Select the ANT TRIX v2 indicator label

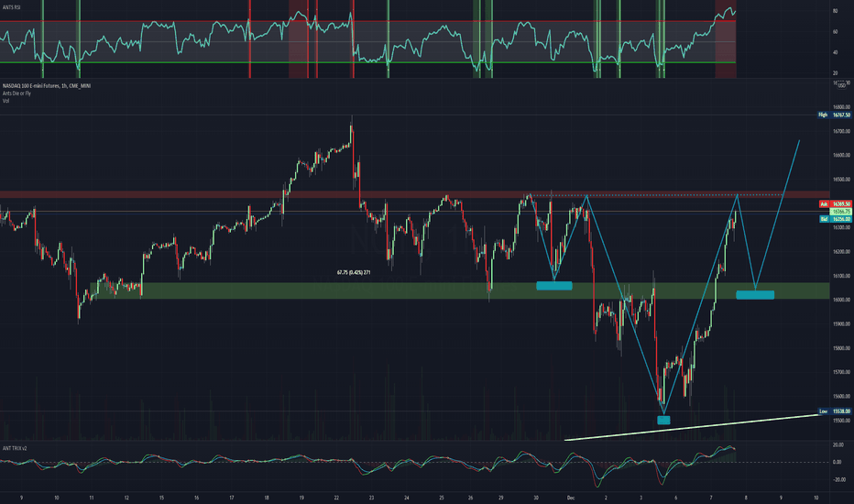tap(15, 448)
